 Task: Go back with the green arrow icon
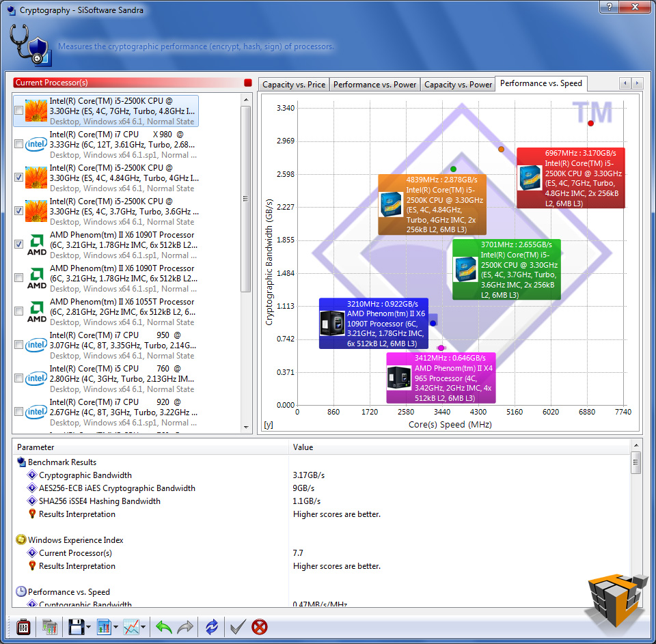[163, 627]
